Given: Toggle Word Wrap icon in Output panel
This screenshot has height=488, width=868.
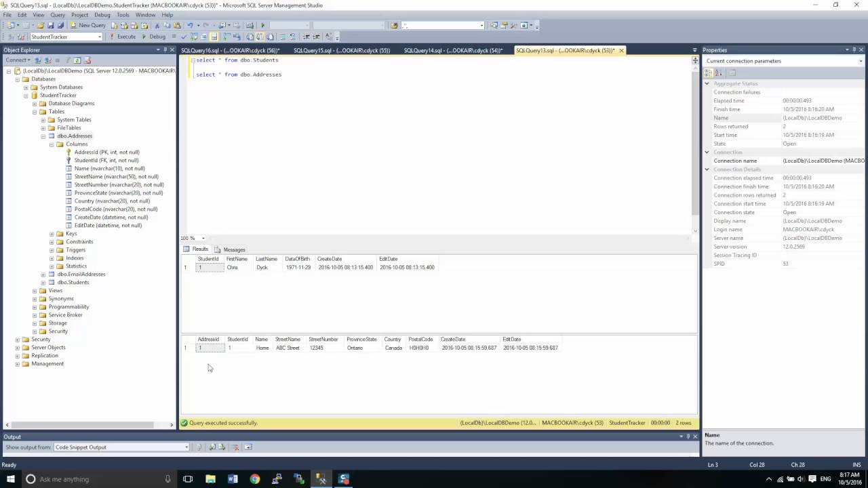Looking at the screenshot, I should pyautogui.click(x=248, y=447).
